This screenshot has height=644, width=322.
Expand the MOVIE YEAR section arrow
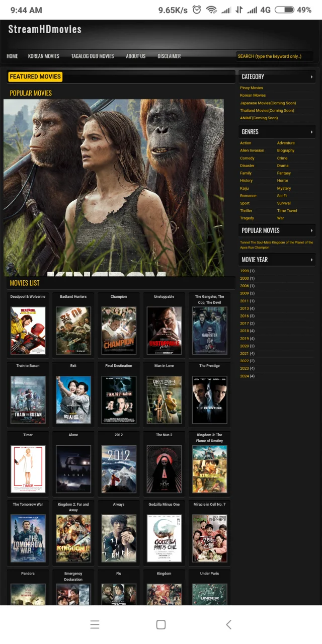pyautogui.click(x=311, y=260)
